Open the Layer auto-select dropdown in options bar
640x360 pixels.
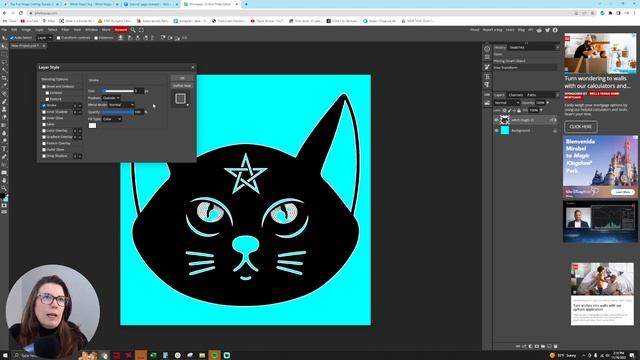44,38
